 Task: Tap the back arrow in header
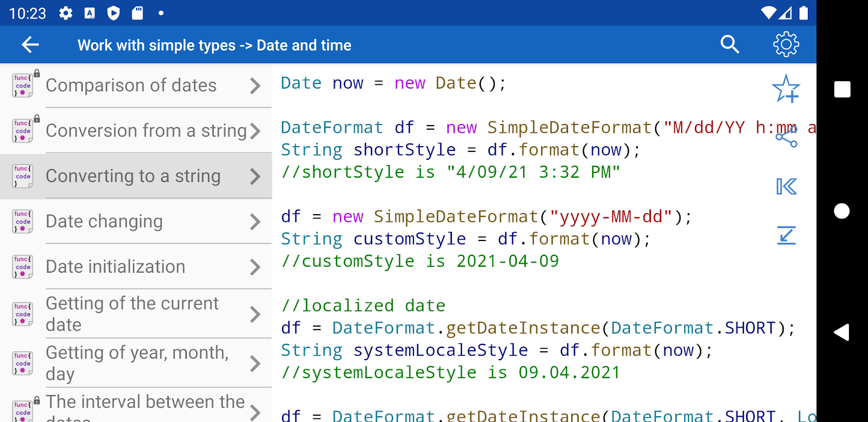[x=30, y=45]
